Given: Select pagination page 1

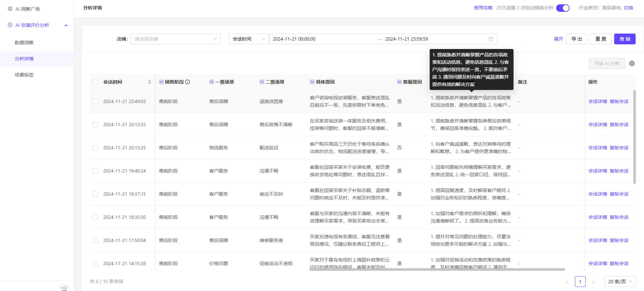Looking at the screenshot, I should click(580, 282).
